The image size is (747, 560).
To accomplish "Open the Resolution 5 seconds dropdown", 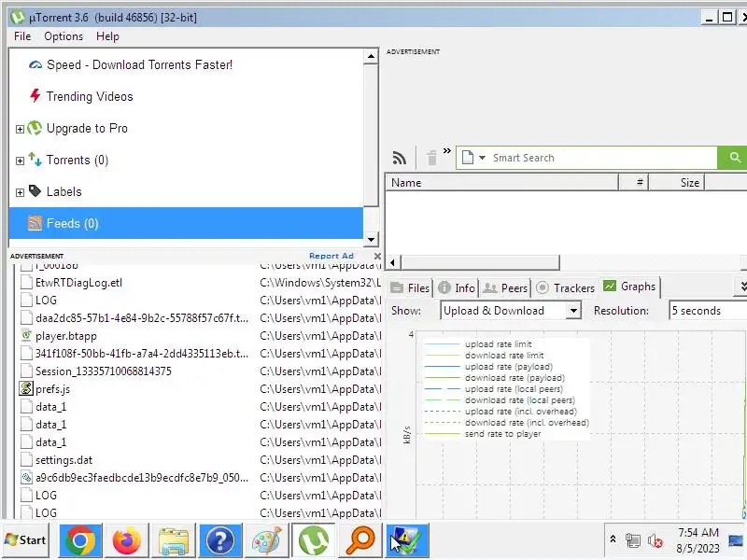I will click(708, 311).
